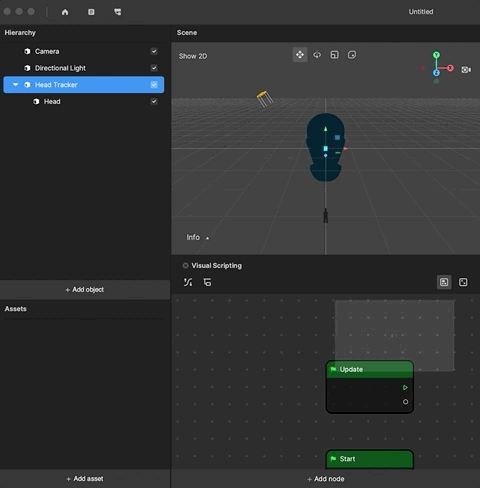Viewport: 480px width, 488px height.
Task: Click Show 2D in Scene view
Action: tap(193, 56)
